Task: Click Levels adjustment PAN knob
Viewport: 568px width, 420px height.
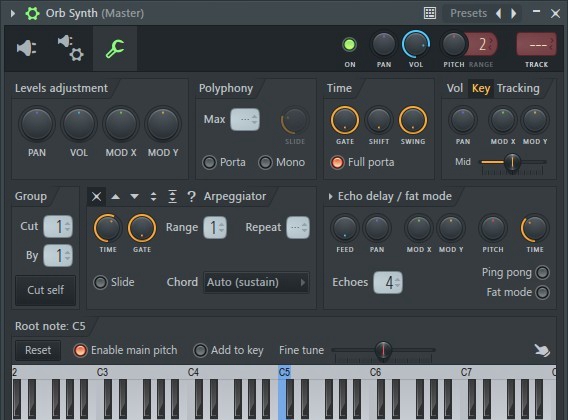Action: [x=37, y=124]
